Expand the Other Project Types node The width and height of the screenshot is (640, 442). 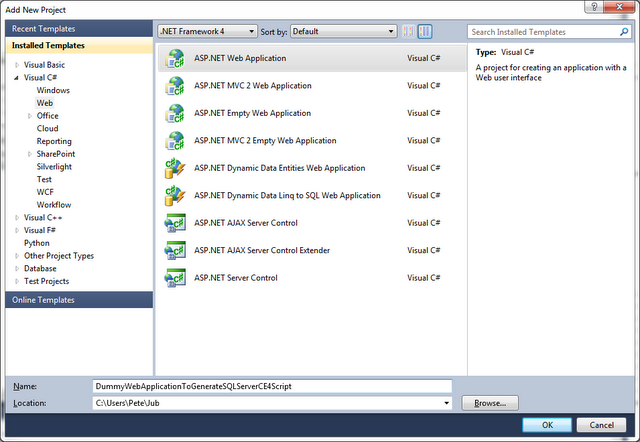click(x=17, y=256)
